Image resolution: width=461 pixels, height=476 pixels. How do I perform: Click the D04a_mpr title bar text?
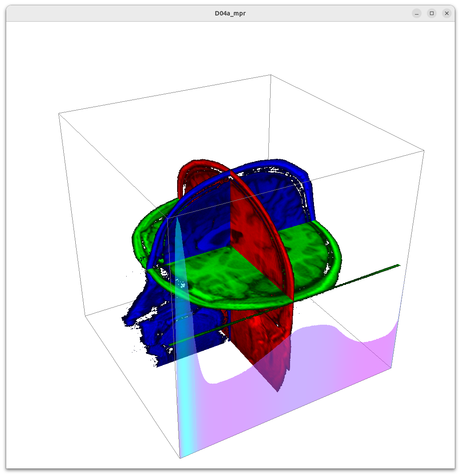[230, 13]
